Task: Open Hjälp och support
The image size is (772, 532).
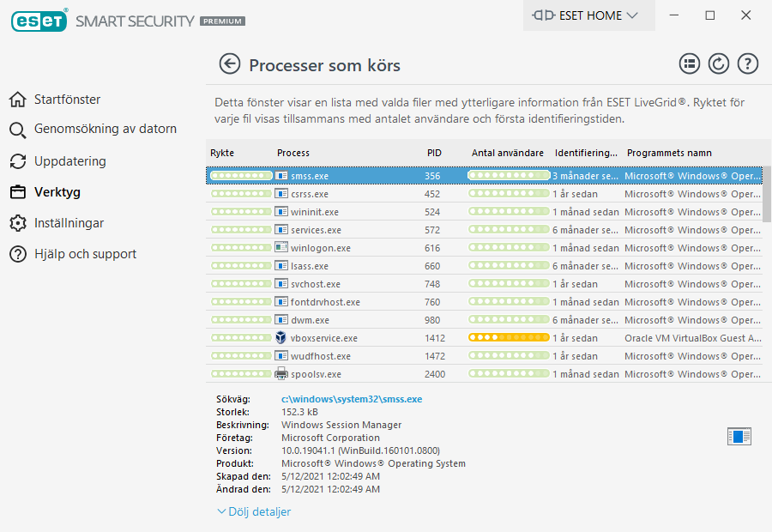Action: [85, 254]
